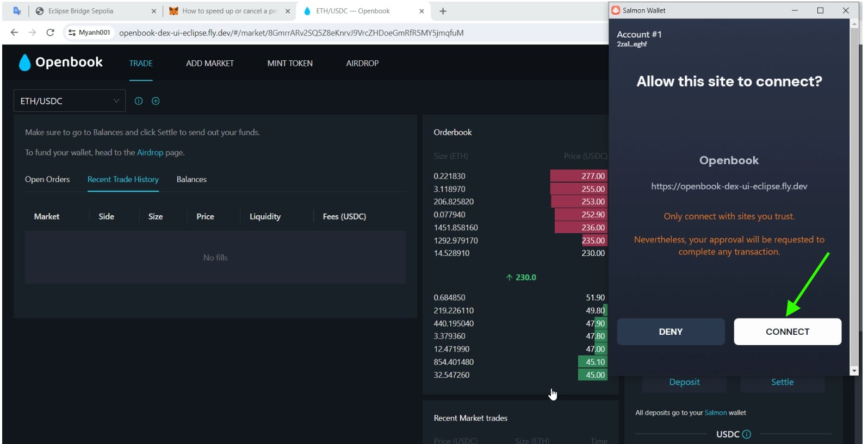Open the ADD MARKET page

[210, 63]
